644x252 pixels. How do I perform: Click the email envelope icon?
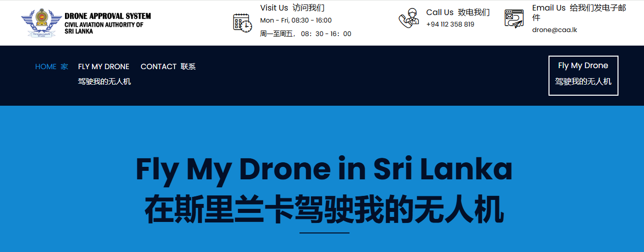coord(513,19)
